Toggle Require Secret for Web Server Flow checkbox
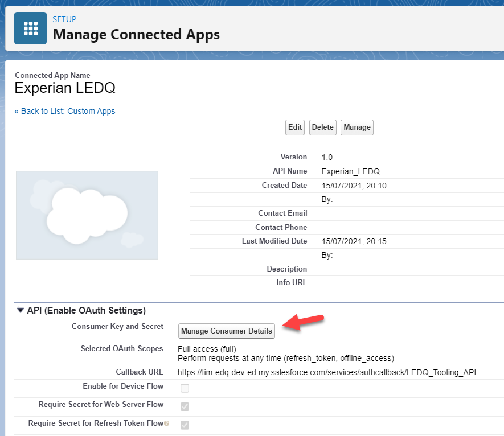The image size is (504, 436). [185, 406]
